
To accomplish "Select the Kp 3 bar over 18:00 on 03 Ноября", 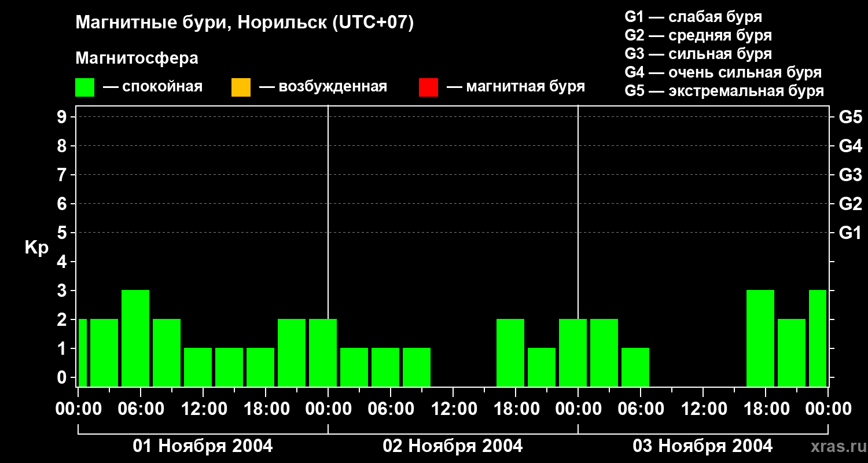I will click(760, 338).
